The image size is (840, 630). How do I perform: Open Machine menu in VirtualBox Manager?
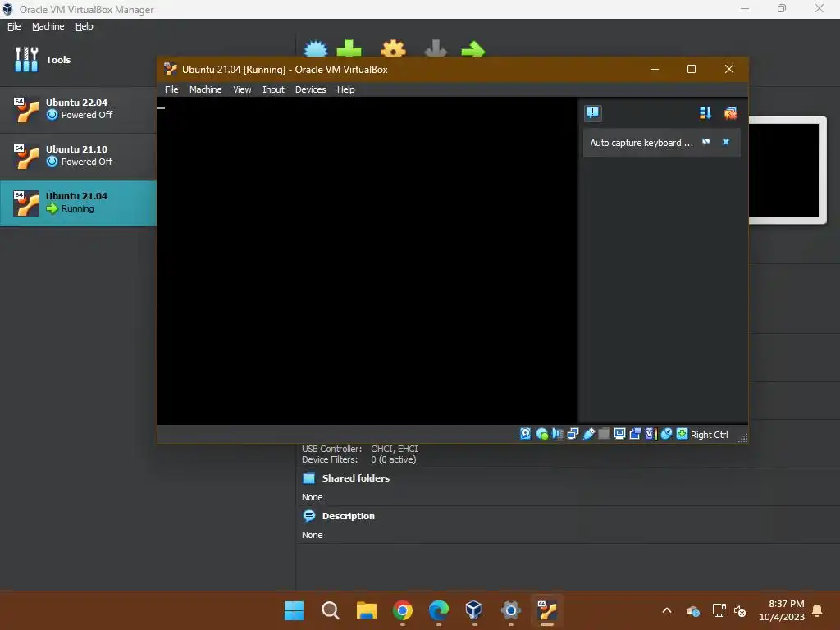[x=48, y=26]
